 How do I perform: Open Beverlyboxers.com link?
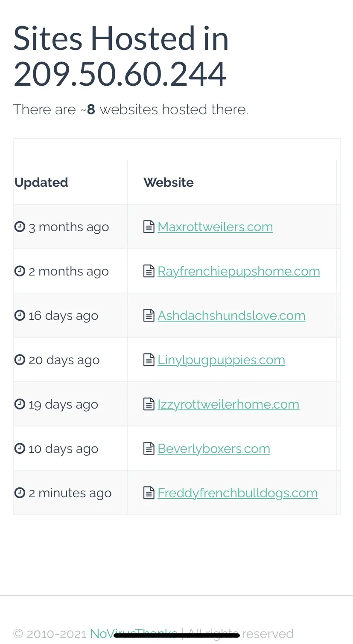214,449
